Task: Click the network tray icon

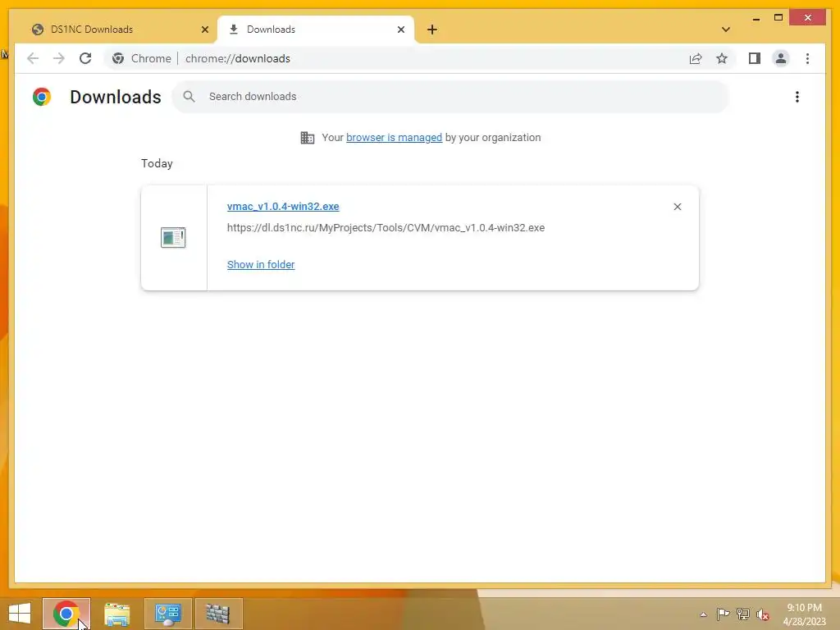Action: pyautogui.click(x=743, y=614)
